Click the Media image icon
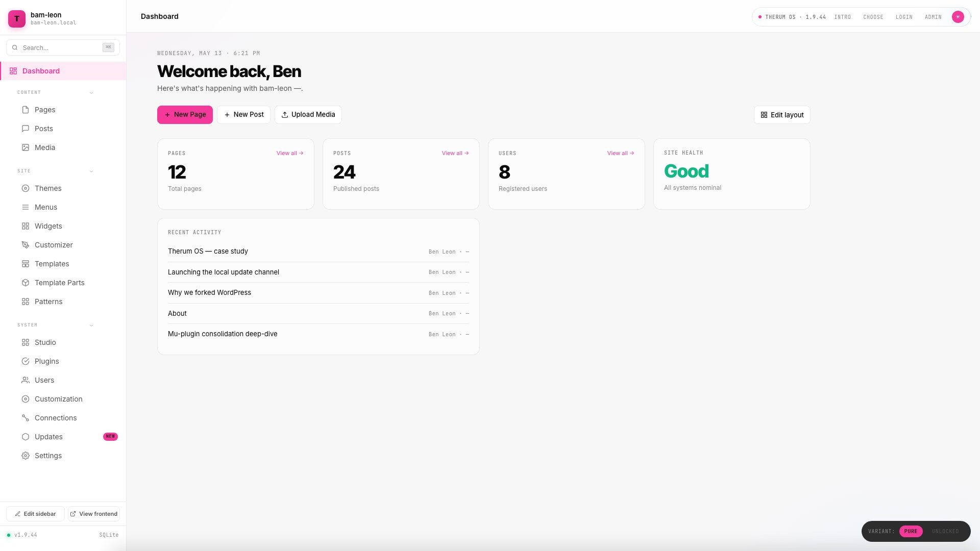The height and width of the screenshot is (551, 980). [26, 147]
